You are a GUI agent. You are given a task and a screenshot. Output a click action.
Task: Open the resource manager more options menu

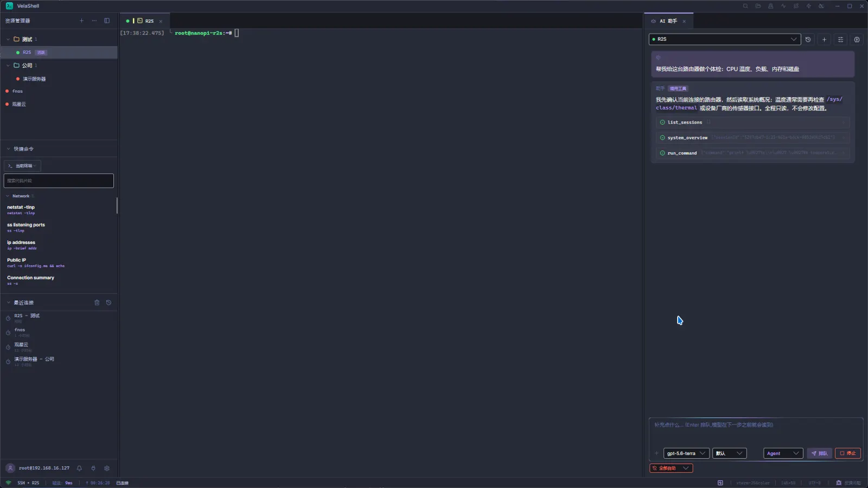(x=94, y=21)
